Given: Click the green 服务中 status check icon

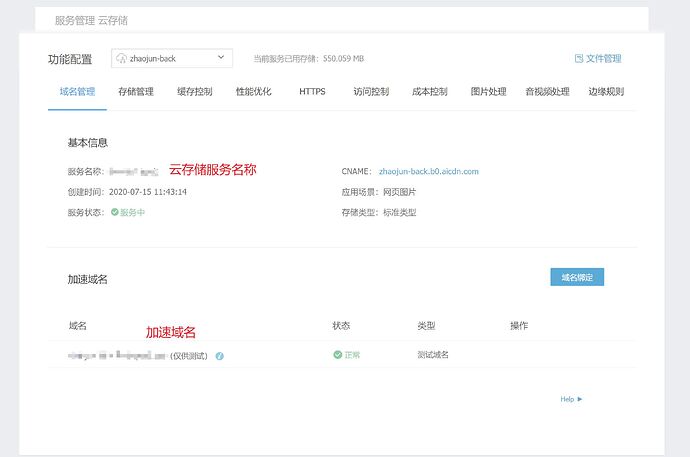Looking at the screenshot, I should (x=114, y=212).
